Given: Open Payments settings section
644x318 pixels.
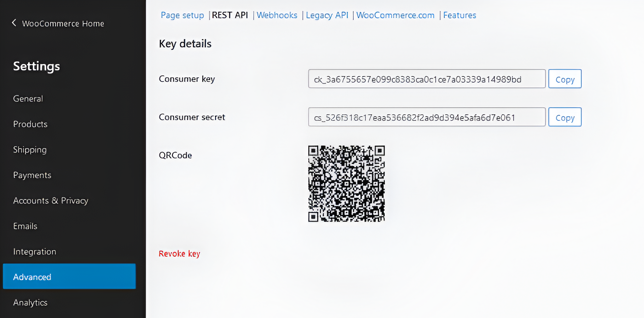Looking at the screenshot, I should pyautogui.click(x=32, y=175).
